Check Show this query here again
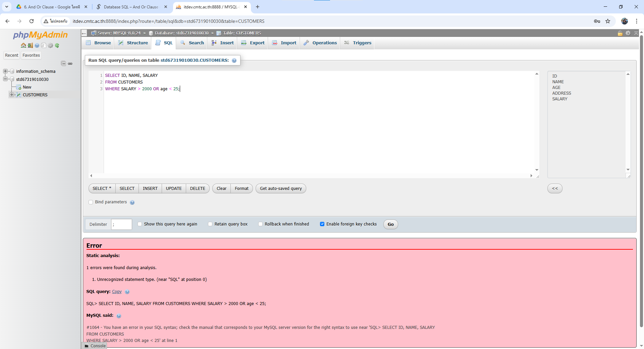This screenshot has height=349, width=644. pyautogui.click(x=140, y=224)
